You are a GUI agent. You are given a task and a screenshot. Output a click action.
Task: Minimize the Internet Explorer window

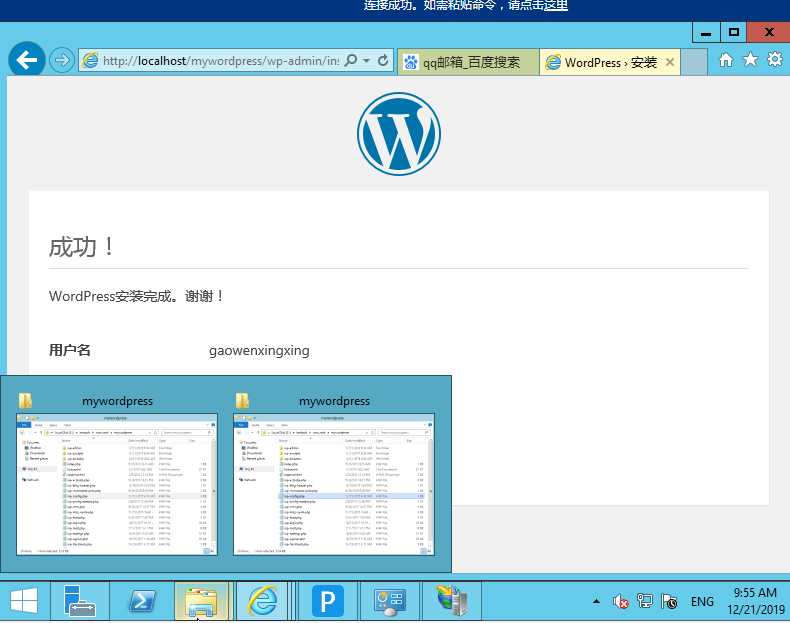(x=706, y=33)
